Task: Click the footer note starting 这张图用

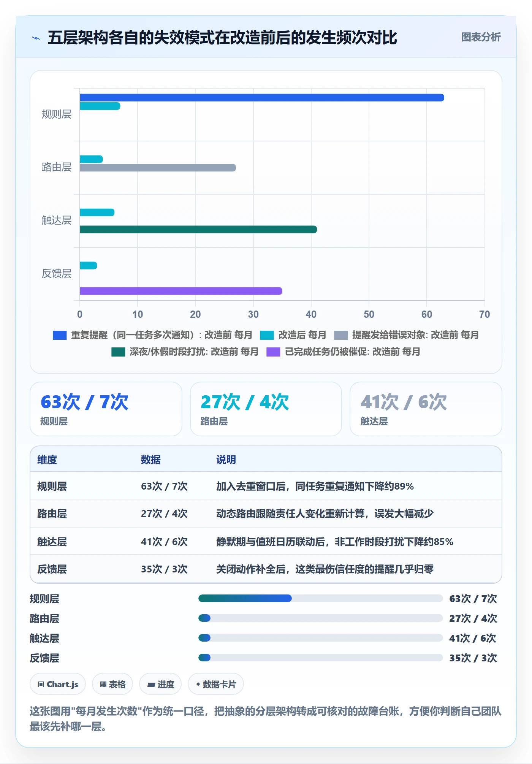Action: tap(266, 719)
